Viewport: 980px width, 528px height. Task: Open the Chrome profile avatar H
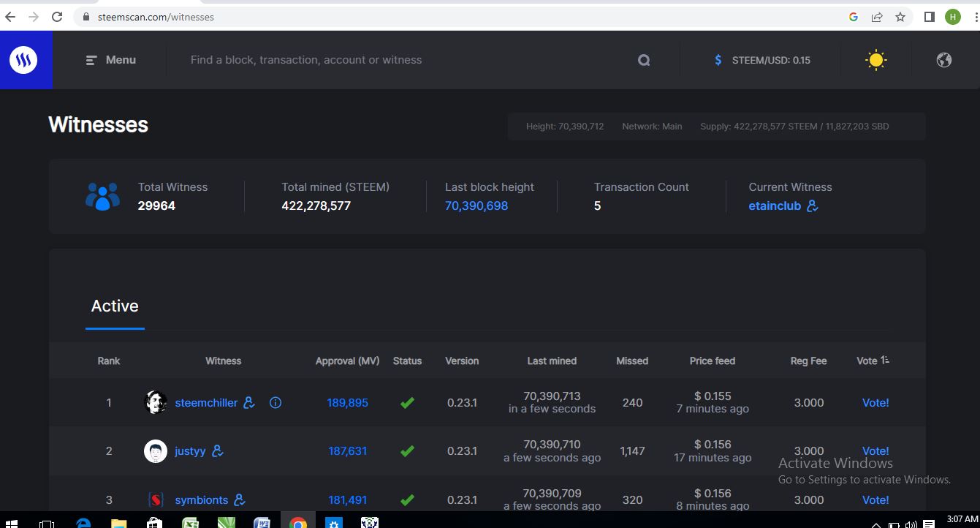tap(953, 16)
